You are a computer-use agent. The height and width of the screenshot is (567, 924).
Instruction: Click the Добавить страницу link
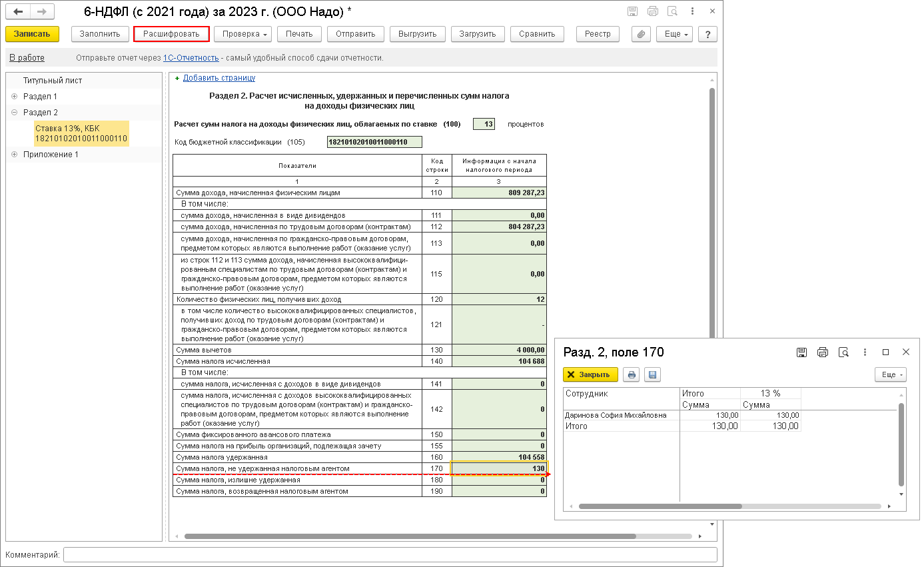tap(219, 78)
